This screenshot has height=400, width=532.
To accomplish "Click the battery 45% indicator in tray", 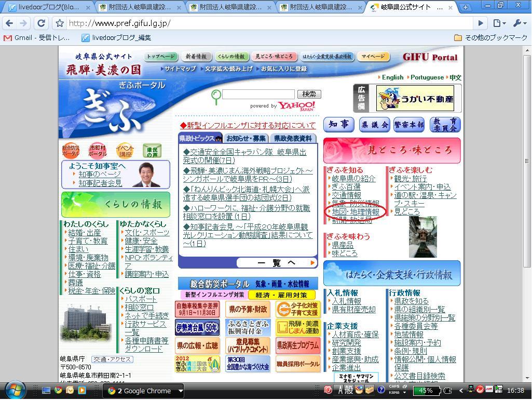I will click(x=426, y=391).
